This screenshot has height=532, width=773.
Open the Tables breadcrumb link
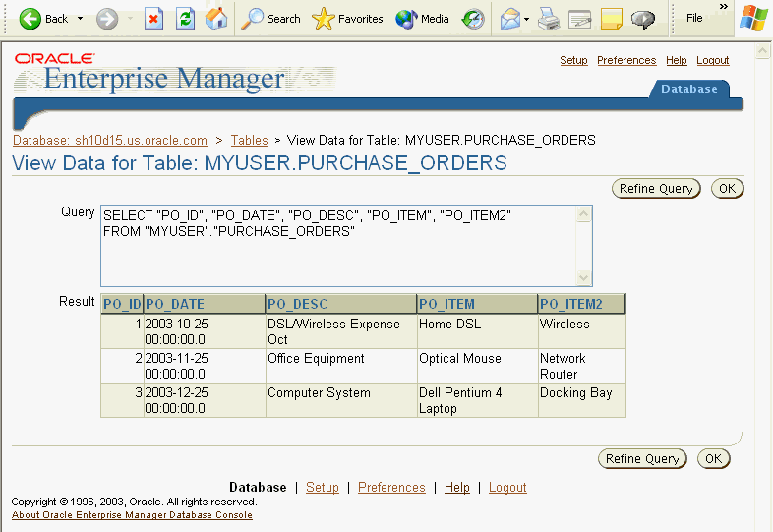point(249,141)
